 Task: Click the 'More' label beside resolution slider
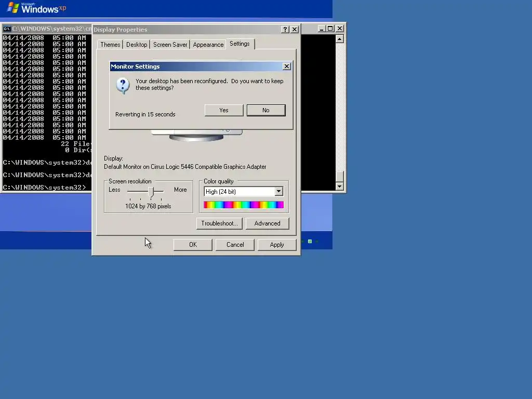tap(180, 190)
